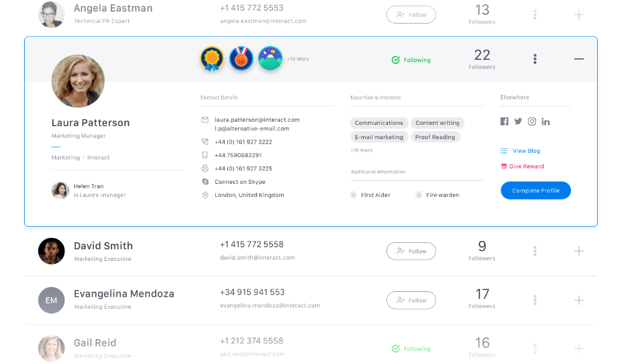This screenshot has width=622, height=364.
Task: Click the Give Reward link
Action: coord(526,166)
